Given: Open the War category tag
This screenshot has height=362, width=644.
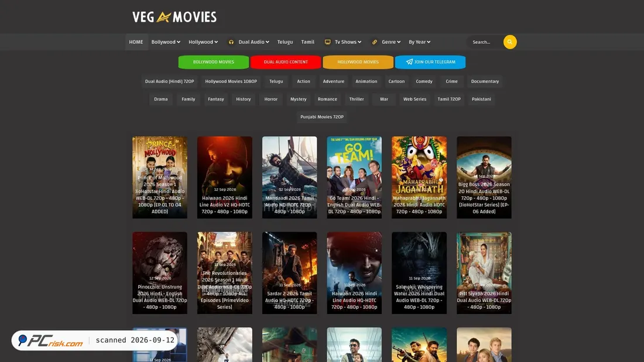Looking at the screenshot, I should [x=383, y=99].
